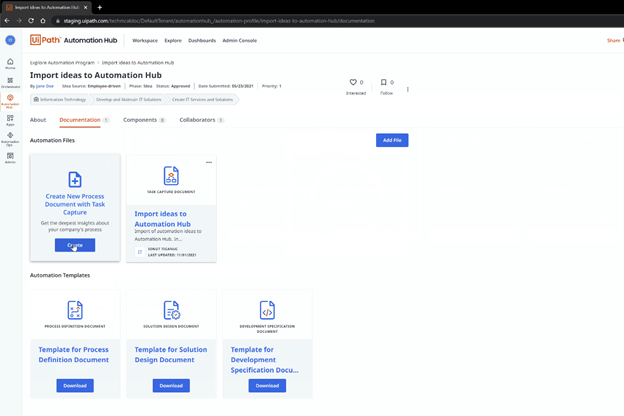
Task: Open Admin from the sidebar
Action: click(10, 158)
